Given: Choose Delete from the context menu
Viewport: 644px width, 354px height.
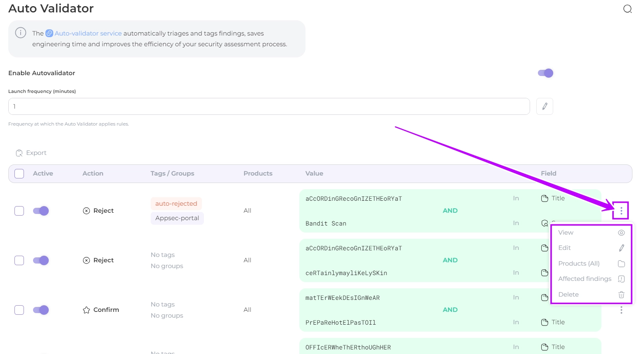Looking at the screenshot, I should point(568,295).
